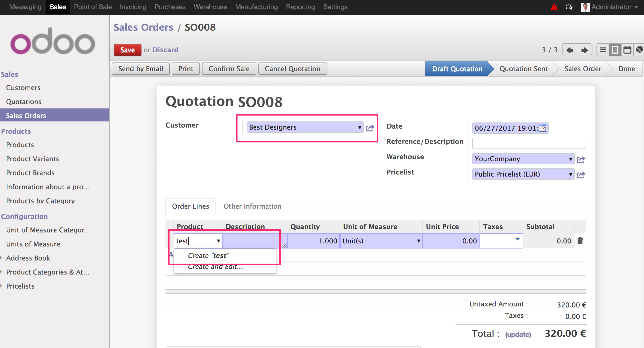Image resolution: width=644 pixels, height=348 pixels.
Task: Click the red warning triangle icon
Action: [x=554, y=7]
